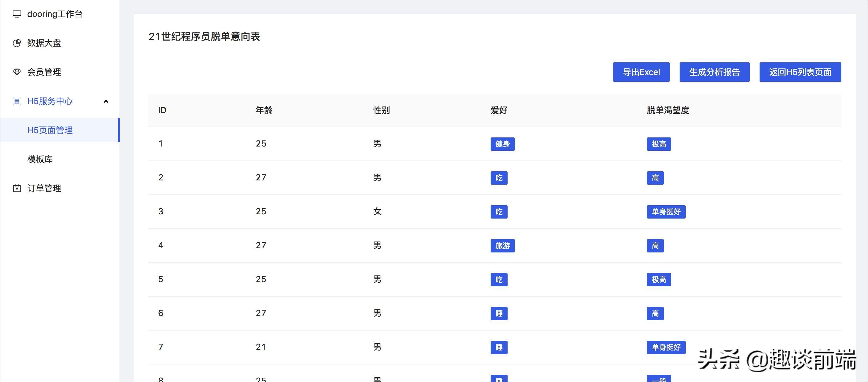Click the 极高 tag in row 1
Image resolution: width=868 pixels, height=382 pixels.
[659, 144]
